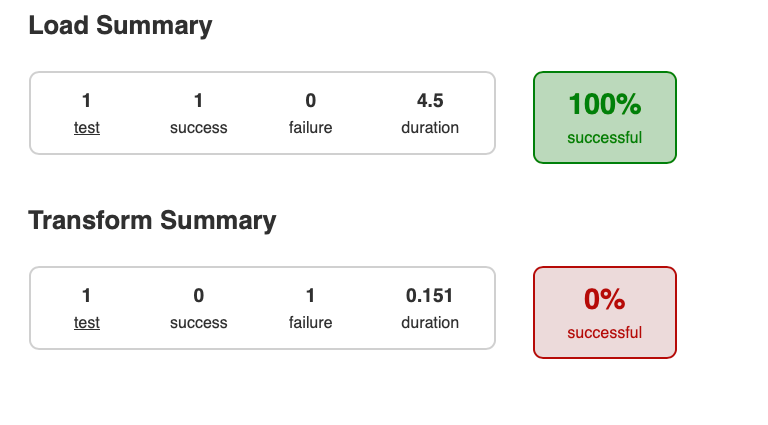Click the 4.5 duration value

430,101
